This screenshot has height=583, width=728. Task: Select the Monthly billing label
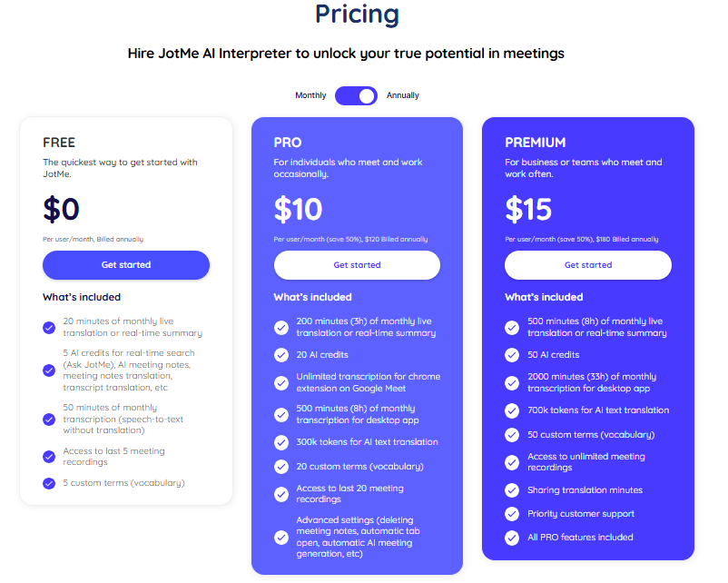tap(311, 95)
